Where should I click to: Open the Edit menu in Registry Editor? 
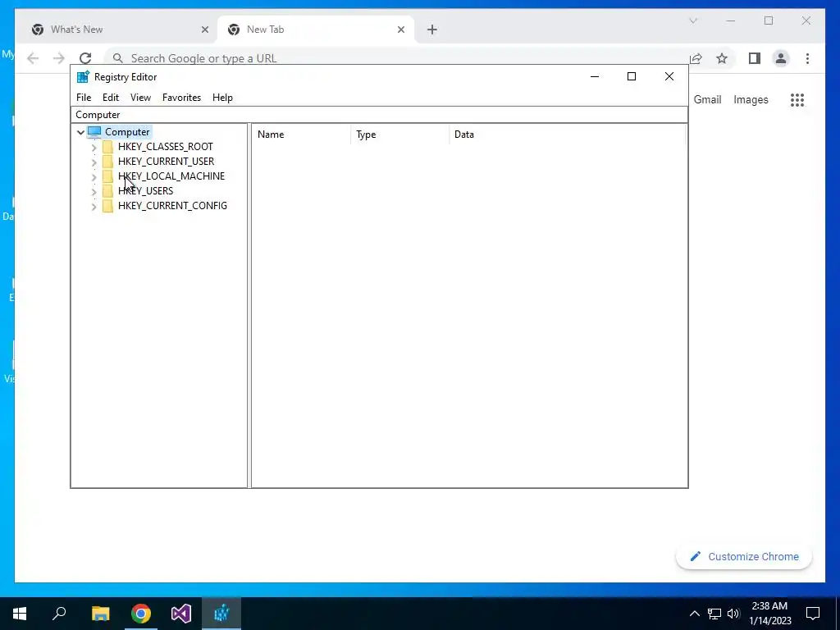click(x=111, y=98)
